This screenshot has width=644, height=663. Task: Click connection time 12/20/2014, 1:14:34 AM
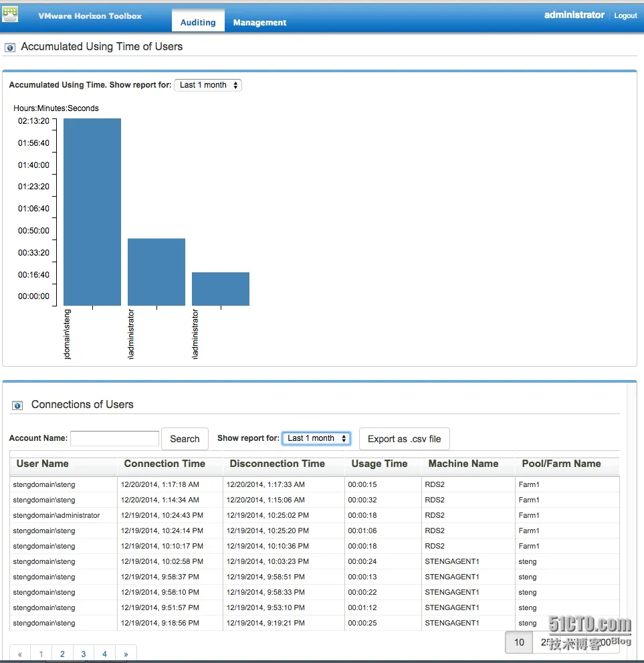pyautogui.click(x=160, y=500)
